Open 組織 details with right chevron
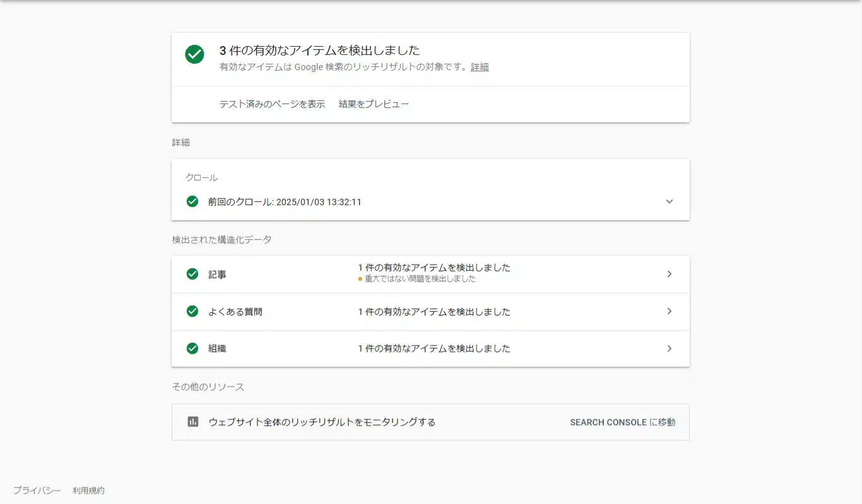Viewport: 862px width, 504px height. [x=670, y=348]
